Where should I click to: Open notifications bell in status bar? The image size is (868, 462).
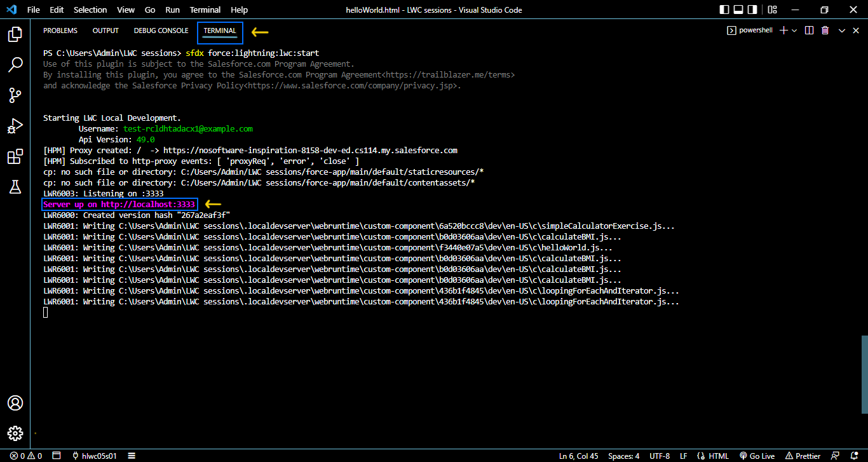(x=855, y=456)
